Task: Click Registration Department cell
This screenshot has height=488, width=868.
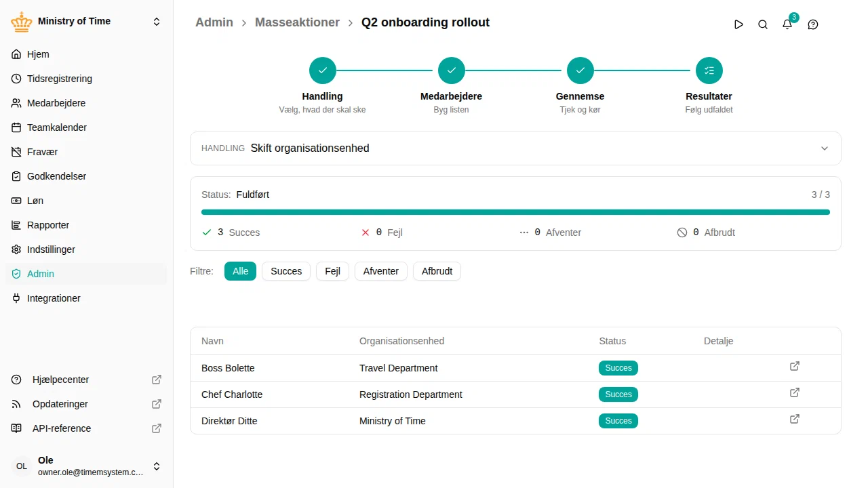Action: (x=411, y=394)
